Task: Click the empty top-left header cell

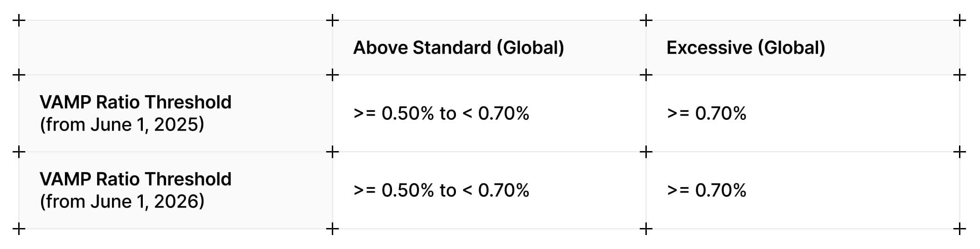Action: click(175, 48)
